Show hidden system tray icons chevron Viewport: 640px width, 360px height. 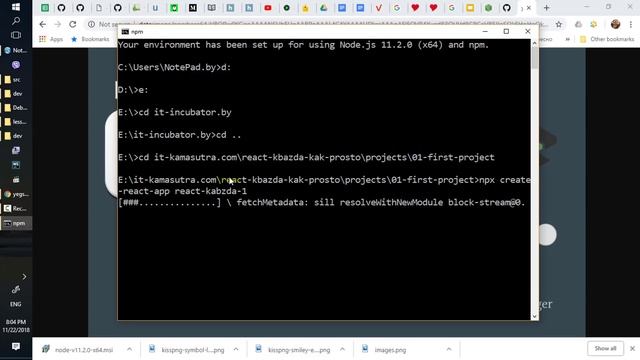[x=24, y=277]
